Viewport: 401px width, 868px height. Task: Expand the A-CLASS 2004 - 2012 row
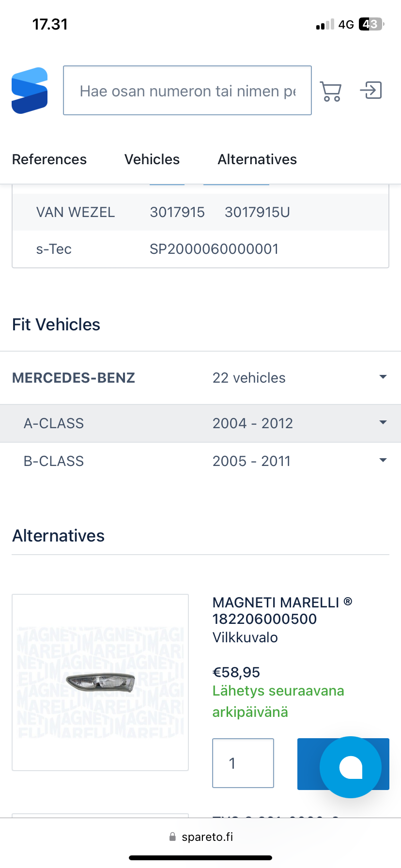[x=383, y=423]
